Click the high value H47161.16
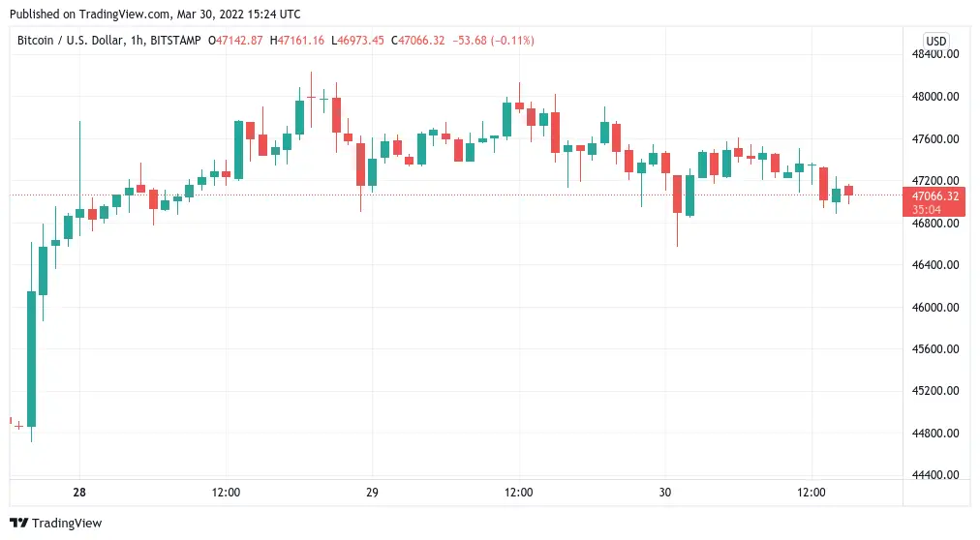 (x=298, y=40)
